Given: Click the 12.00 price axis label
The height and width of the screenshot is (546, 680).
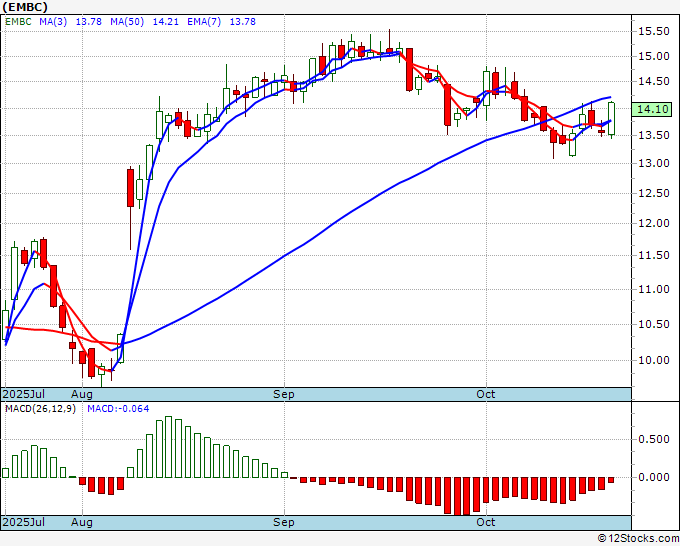Looking at the screenshot, I should click(x=654, y=223).
